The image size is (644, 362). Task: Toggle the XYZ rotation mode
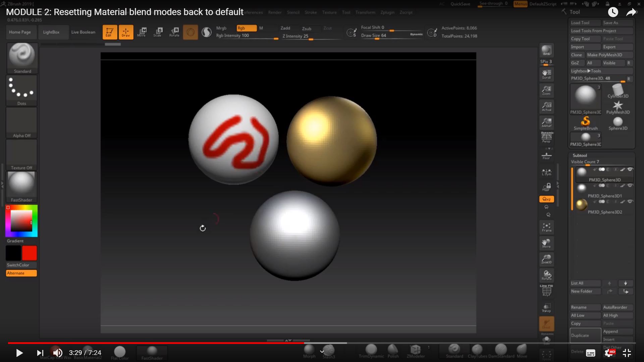546,199
